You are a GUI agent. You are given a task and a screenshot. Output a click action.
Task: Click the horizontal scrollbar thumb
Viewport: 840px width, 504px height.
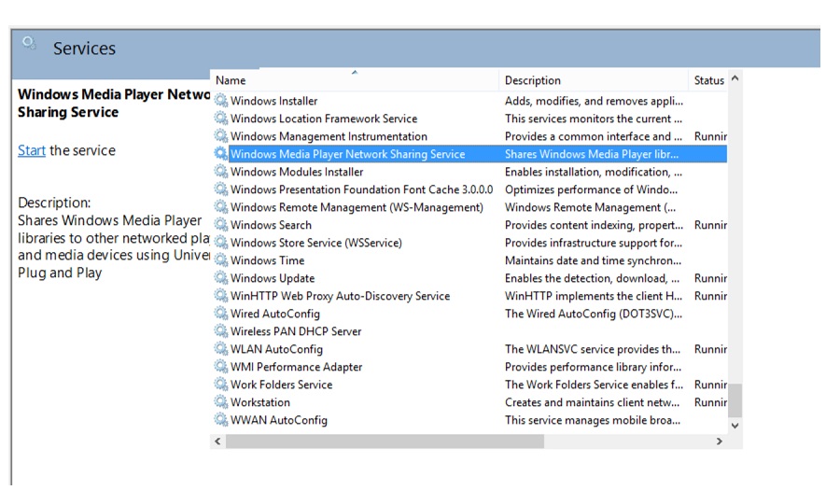(385, 441)
